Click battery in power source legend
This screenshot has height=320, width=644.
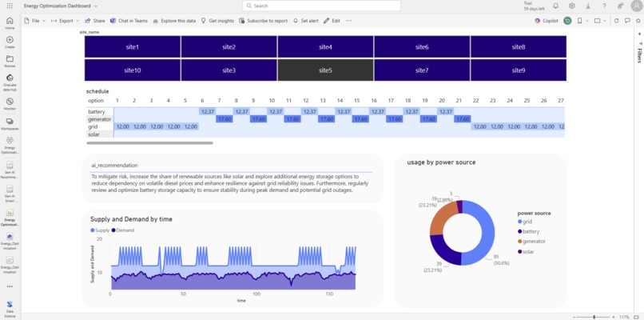(529, 231)
